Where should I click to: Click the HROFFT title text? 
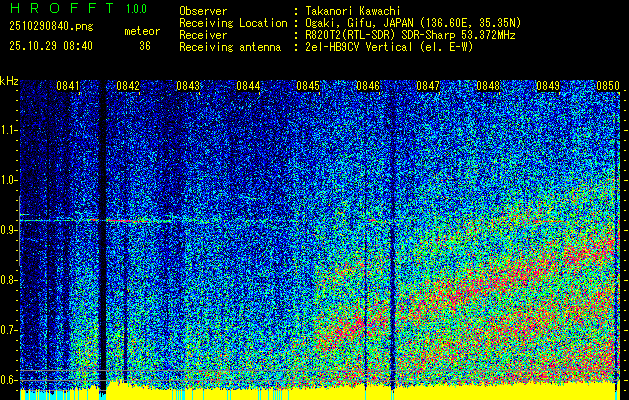(x=61, y=8)
